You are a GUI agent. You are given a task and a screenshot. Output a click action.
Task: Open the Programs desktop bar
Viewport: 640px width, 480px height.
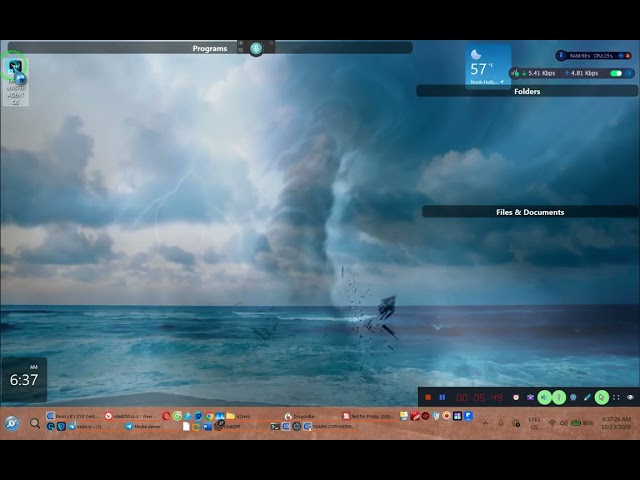pyautogui.click(x=210, y=48)
